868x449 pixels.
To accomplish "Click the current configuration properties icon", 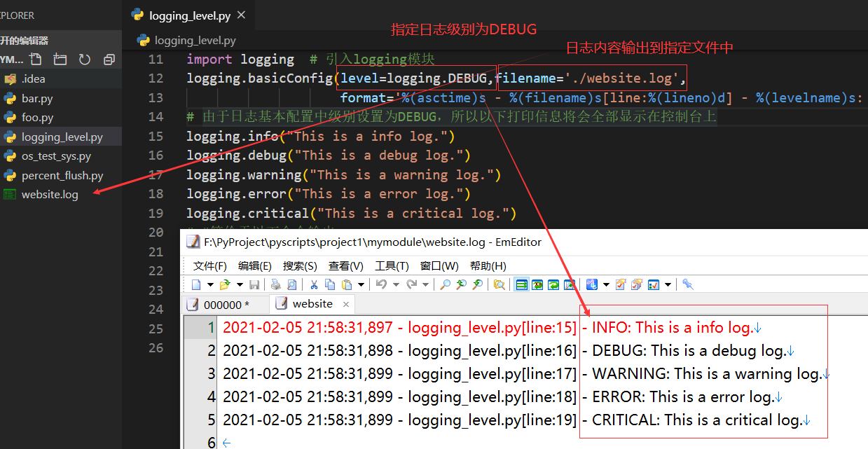I will 620,284.
